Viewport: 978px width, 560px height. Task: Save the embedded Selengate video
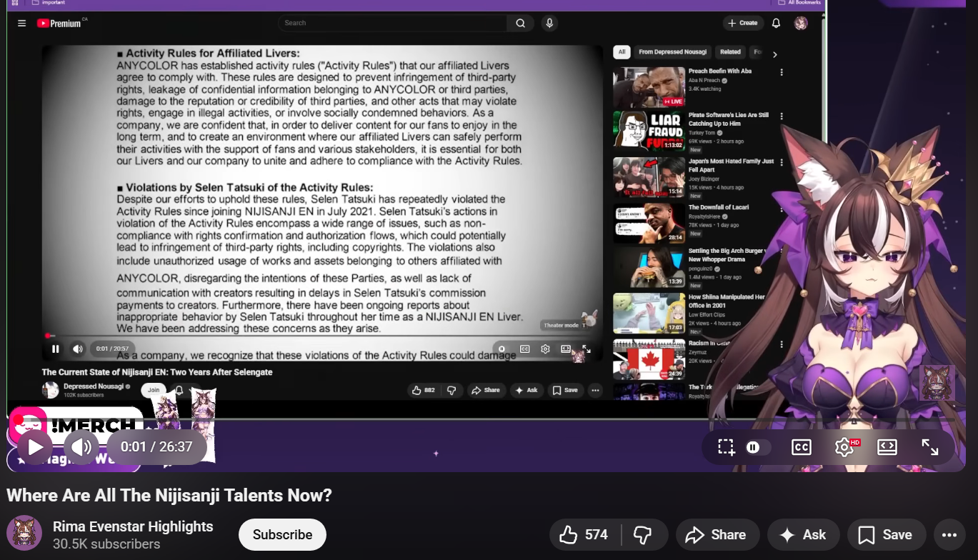[565, 390]
